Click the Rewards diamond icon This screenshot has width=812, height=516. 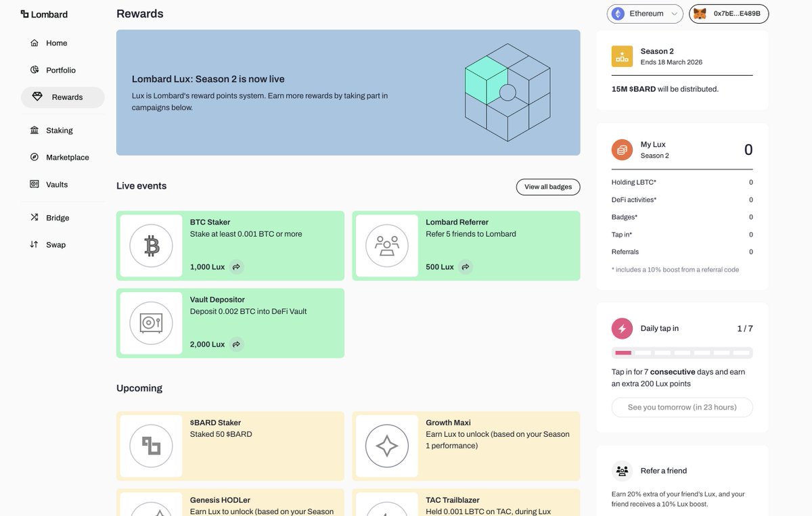pyautogui.click(x=37, y=97)
